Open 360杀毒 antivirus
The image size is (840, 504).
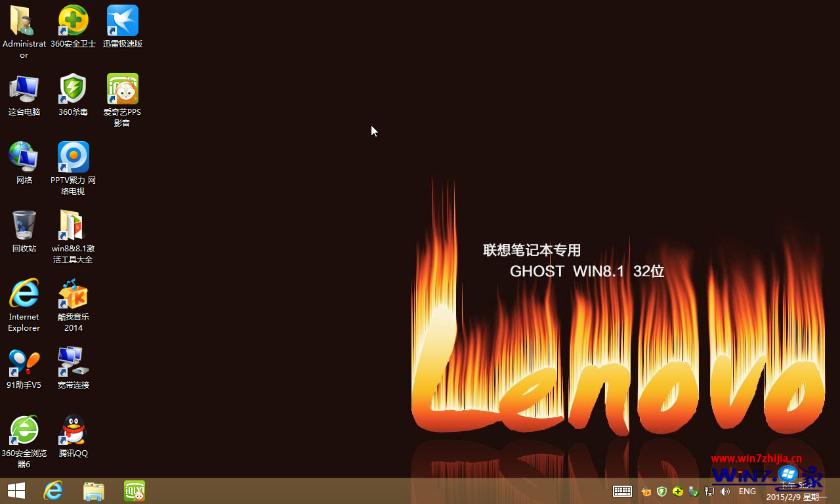coord(73,89)
